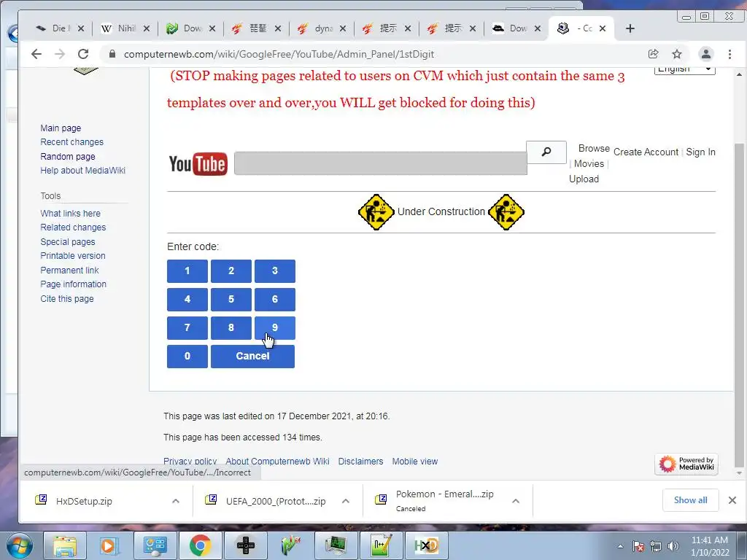Open a new tab with the plus icon
Screen dimensions: 747x560
[630, 28]
